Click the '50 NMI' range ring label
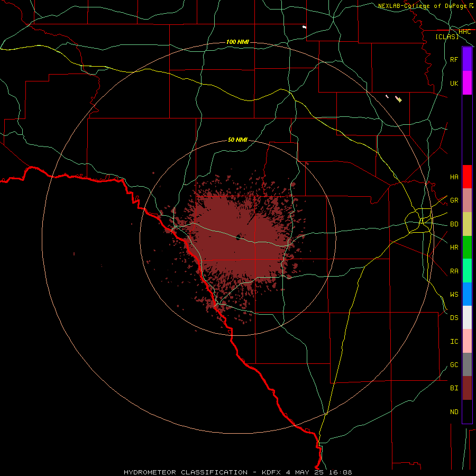476x476 pixels. point(237,140)
